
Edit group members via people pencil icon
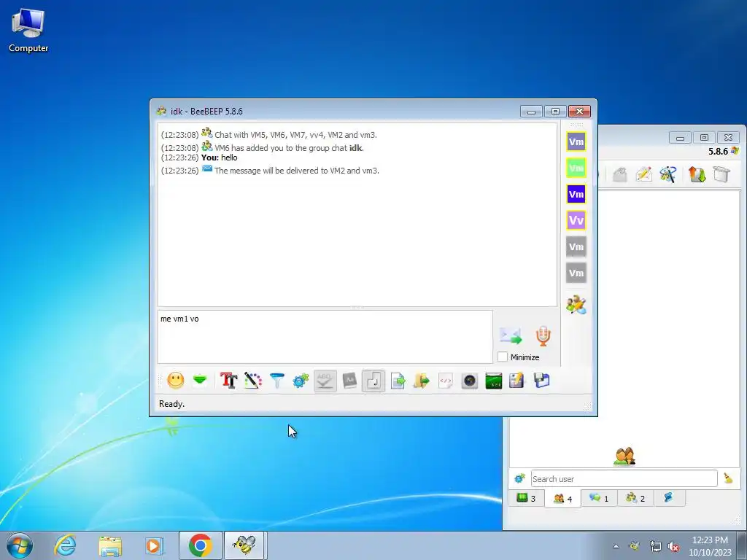coord(576,305)
